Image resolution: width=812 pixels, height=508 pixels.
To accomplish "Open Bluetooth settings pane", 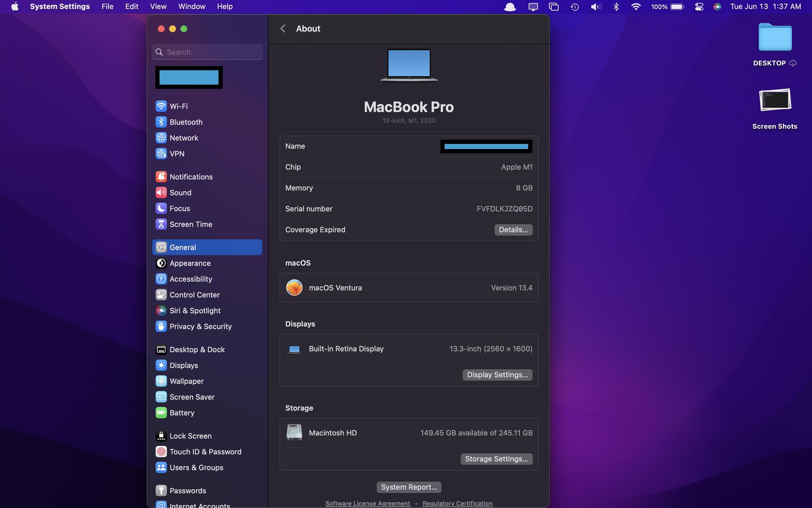I will 207,122.
